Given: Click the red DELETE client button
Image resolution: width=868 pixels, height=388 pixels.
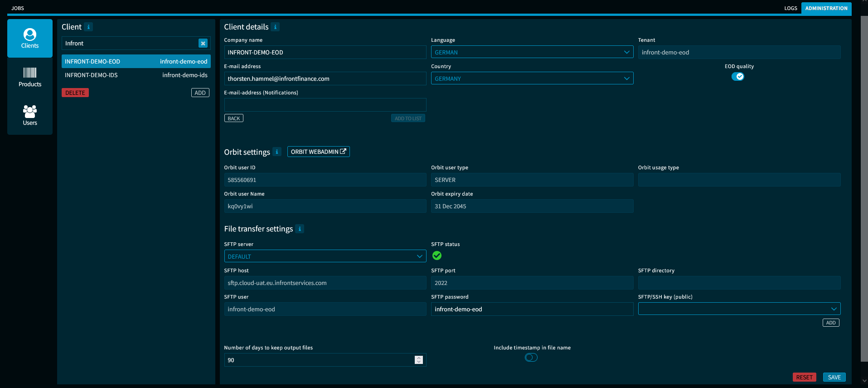Looking at the screenshot, I should coord(75,93).
